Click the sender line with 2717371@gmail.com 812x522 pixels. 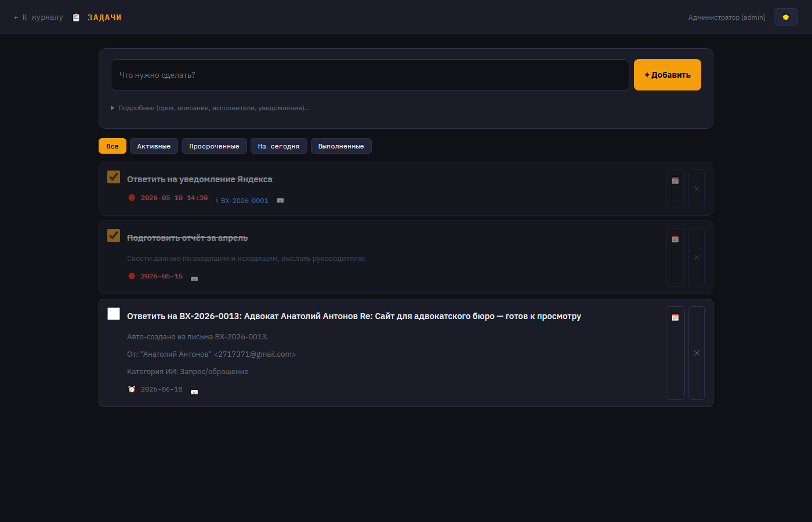tap(211, 354)
